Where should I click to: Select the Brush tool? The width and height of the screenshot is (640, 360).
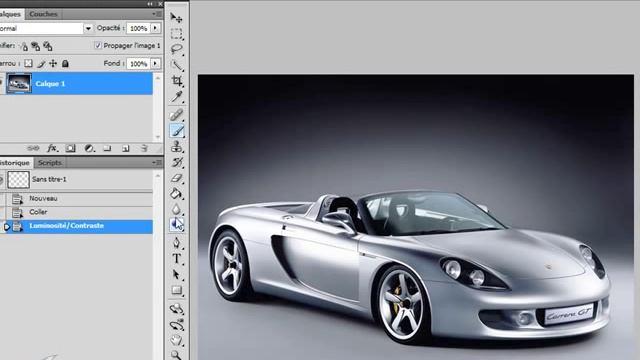177,131
